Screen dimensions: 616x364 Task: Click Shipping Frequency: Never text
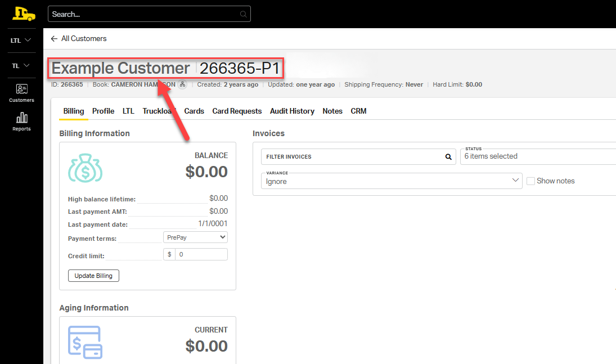[384, 84]
